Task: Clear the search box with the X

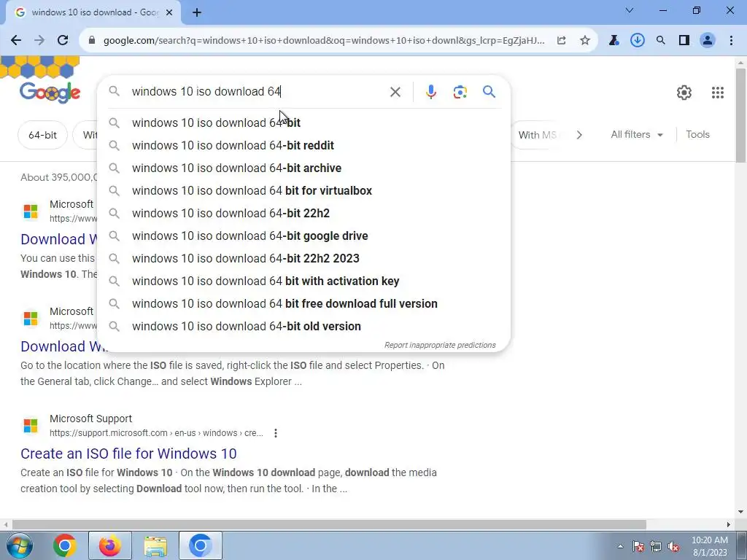Action: coord(395,91)
